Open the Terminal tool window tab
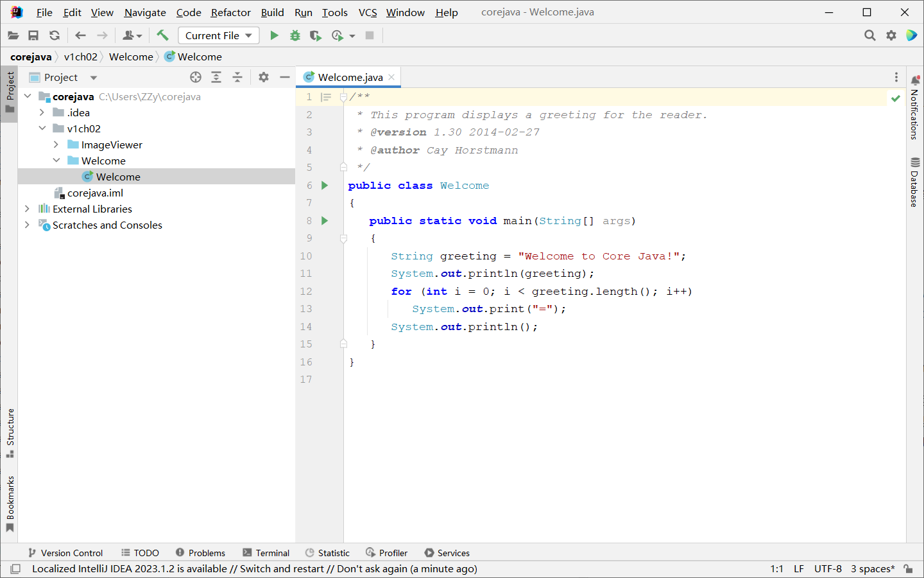Screen dimensions: 924x578 (x=266, y=552)
